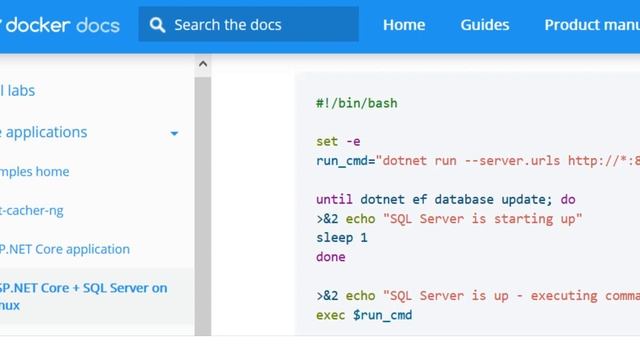Open the samples home link
Image resolution: width=640 pixels, height=360 pixels.
[x=35, y=171]
